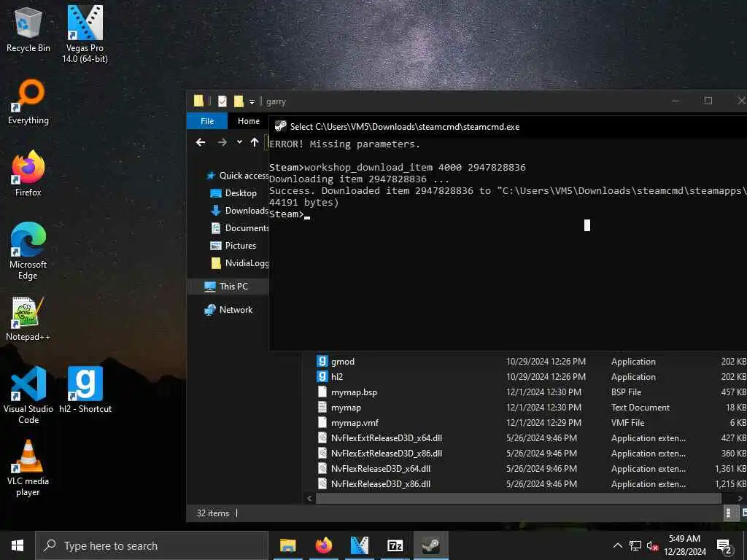
Task: Select the hl2 - Shortcut desktop icon
Action: (x=85, y=389)
